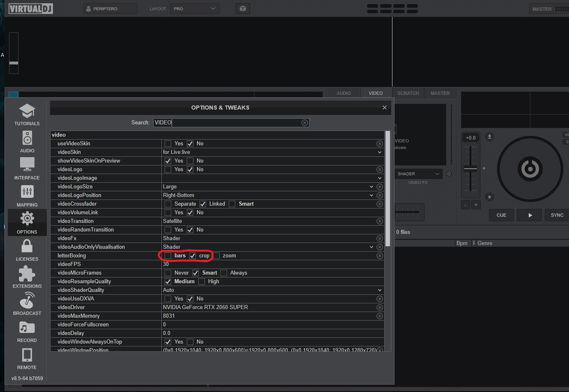Open the LAYOUT PRO dropdown
The height and width of the screenshot is (392, 569).
[x=195, y=9]
